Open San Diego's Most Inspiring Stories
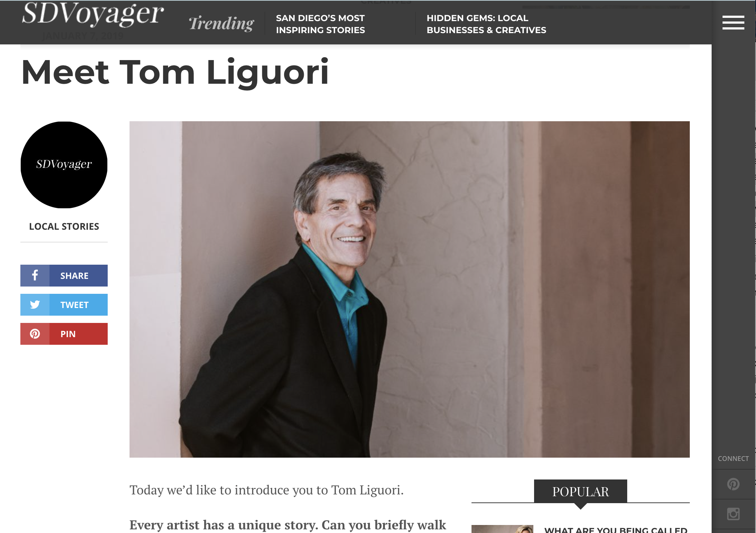 (x=320, y=24)
